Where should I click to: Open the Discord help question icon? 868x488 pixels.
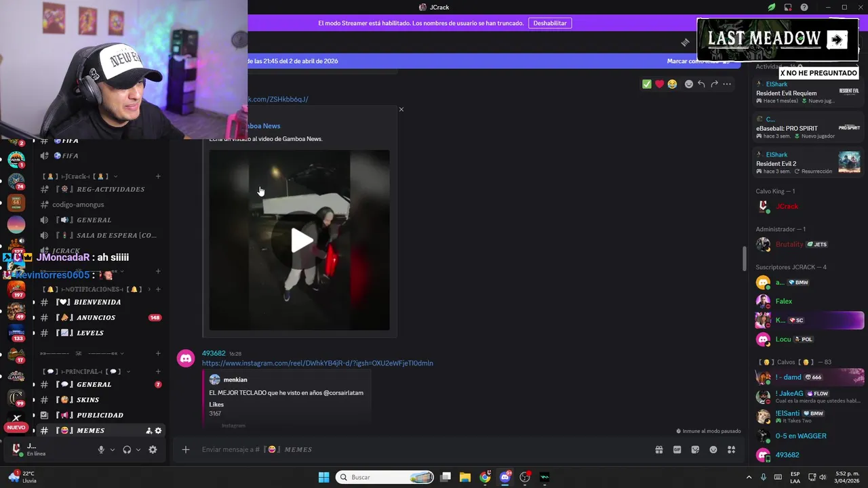(x=804, y=7)
